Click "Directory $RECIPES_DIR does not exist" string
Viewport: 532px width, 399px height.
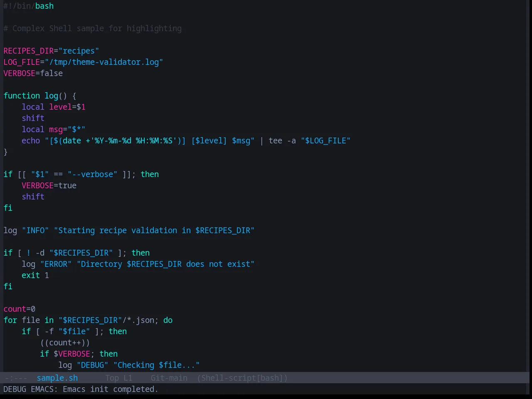(x=165, y=264)
